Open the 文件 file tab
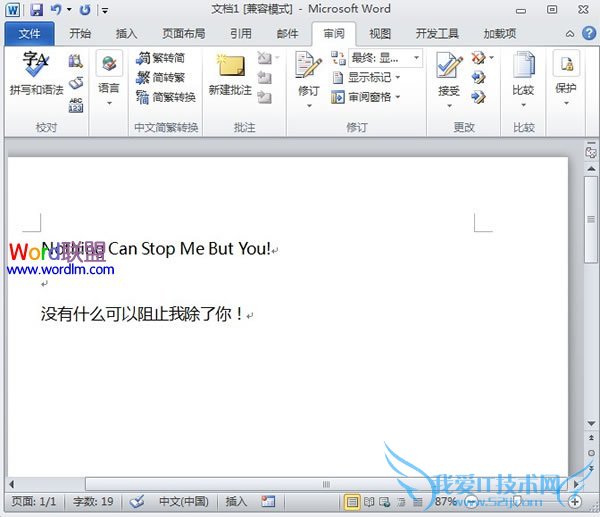This screenshot has height=517, width=600. click(29, 34)
